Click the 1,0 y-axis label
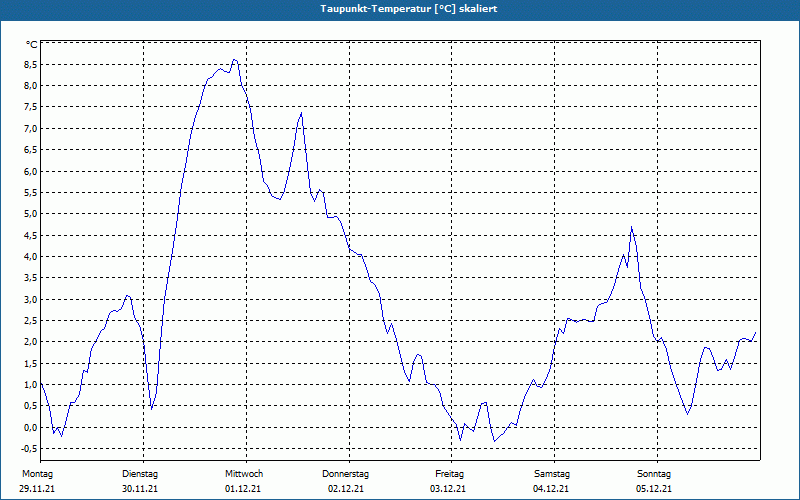The image size is (800, 500). [x=30, y=385]
